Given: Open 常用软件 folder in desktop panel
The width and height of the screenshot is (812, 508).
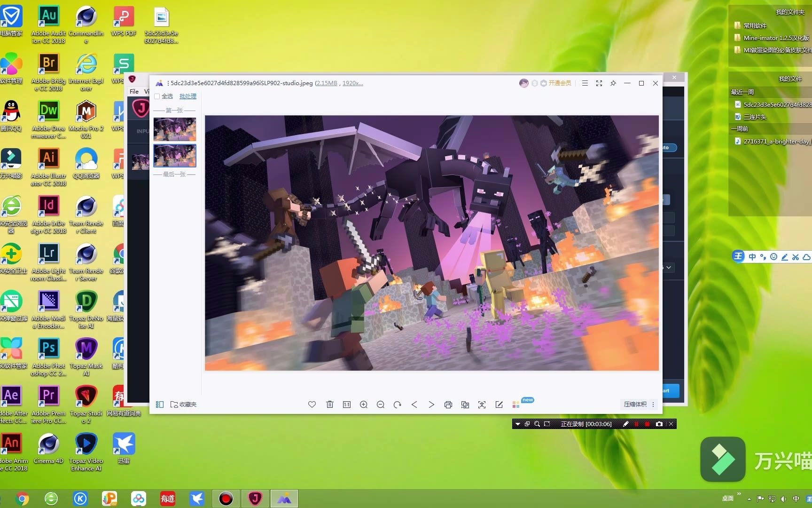Looking at the screenshot, I should point(751,26).
